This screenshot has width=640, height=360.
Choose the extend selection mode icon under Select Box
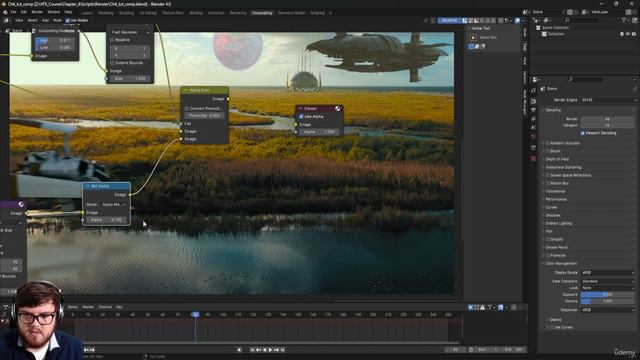(477, 47)
